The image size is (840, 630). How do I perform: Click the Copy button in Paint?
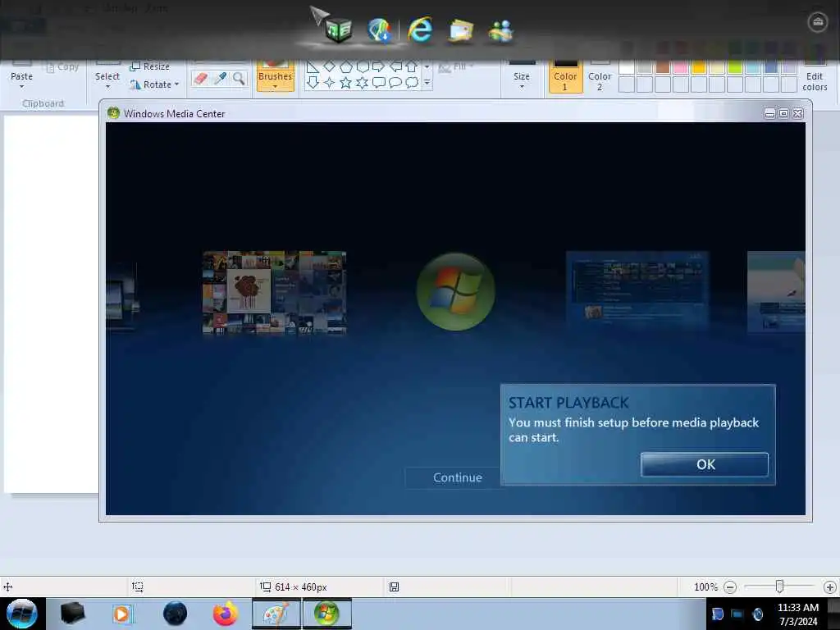pos(62,67)
